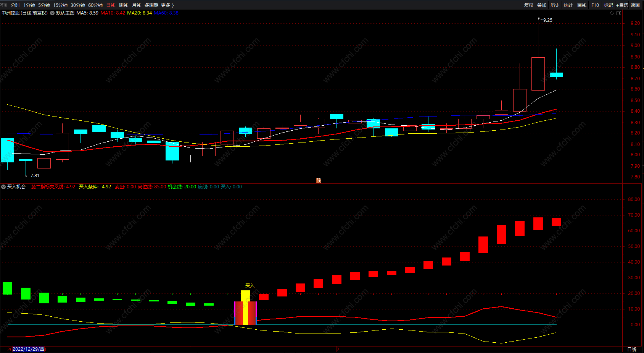Click the 标记 mark button
This screenshot has width=644, height=353.
tap(609, 5)
